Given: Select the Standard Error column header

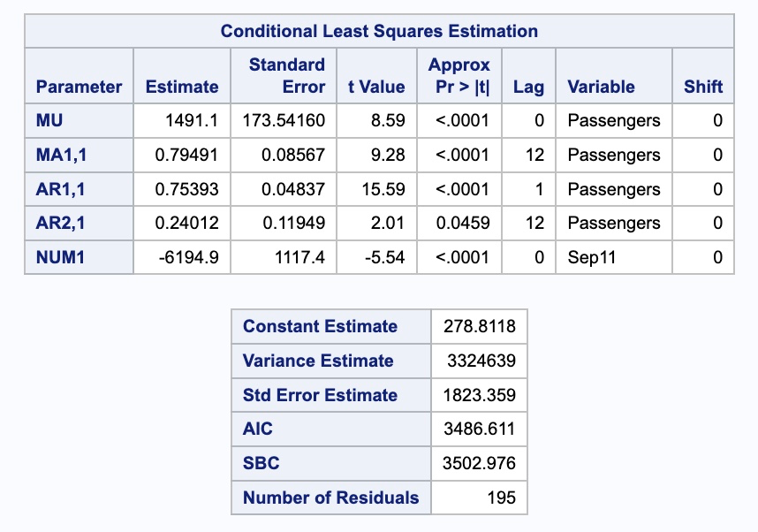Looking at the screenshot, I should [x=286, y=76].
